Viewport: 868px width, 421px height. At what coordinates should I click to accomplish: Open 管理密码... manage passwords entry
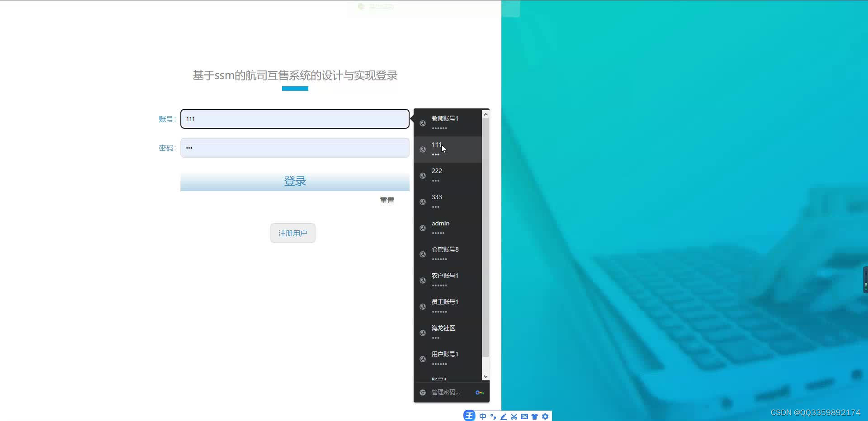pyautogui.click(x=451, y=392)
